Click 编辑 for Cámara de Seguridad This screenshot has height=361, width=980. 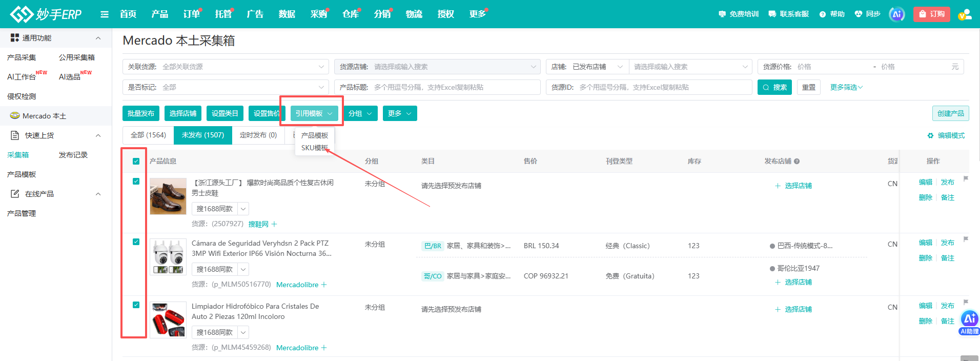click(926, 243)
